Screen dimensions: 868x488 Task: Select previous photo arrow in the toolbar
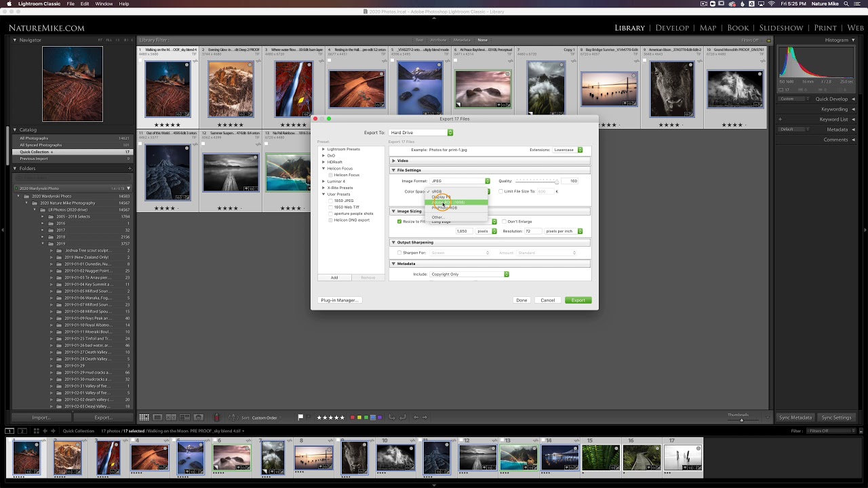(416, 418)
